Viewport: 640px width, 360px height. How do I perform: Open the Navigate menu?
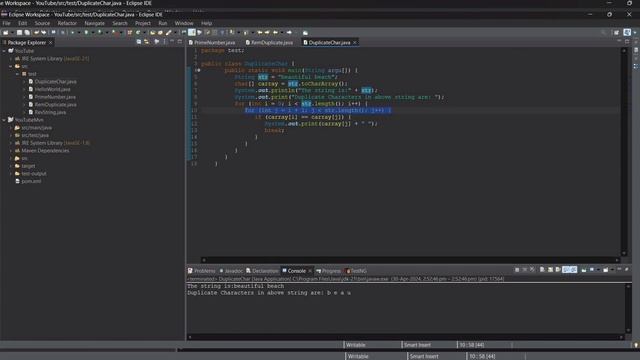[x=94, y=23]
